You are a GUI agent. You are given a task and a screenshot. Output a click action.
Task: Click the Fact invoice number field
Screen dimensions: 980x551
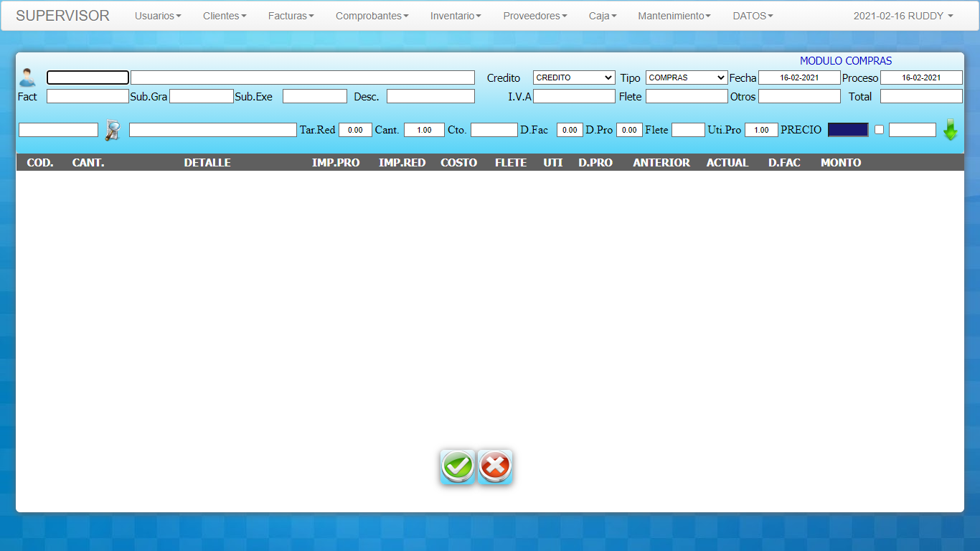pyautogui.click(x=88, y=96)
